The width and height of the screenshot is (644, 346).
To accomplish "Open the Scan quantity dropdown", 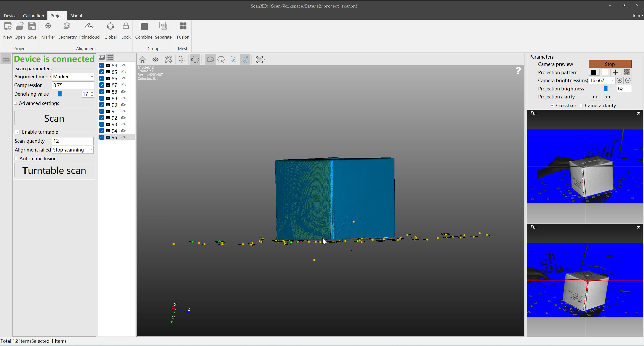I will pyautogui.click(x=73, y=141).
